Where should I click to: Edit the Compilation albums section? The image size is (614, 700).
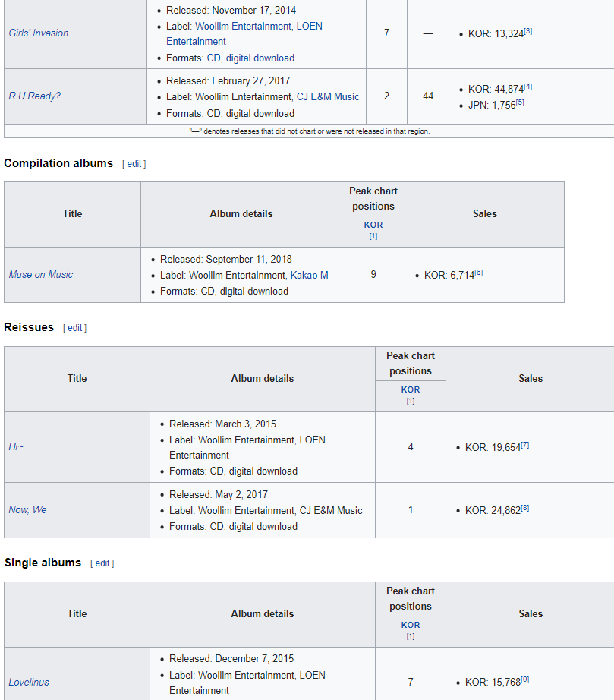pyautogui.click(x=134, y=164)
